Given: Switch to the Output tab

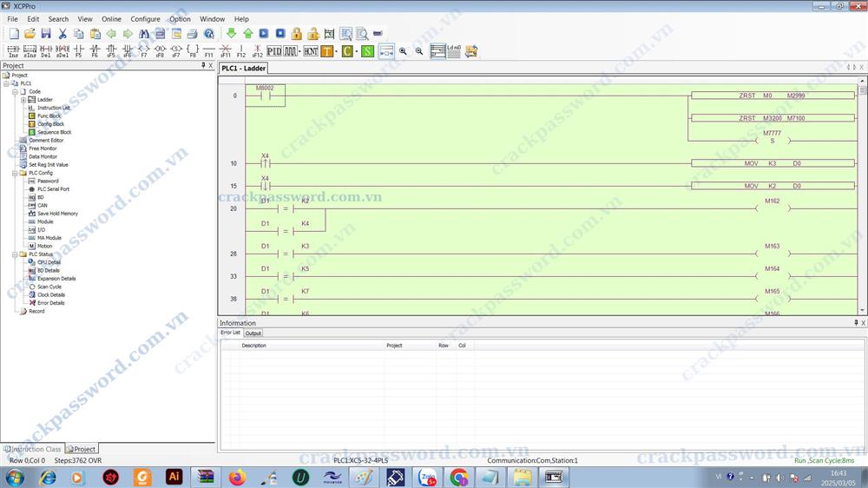Looking at the screenshot, I should 253,333.
